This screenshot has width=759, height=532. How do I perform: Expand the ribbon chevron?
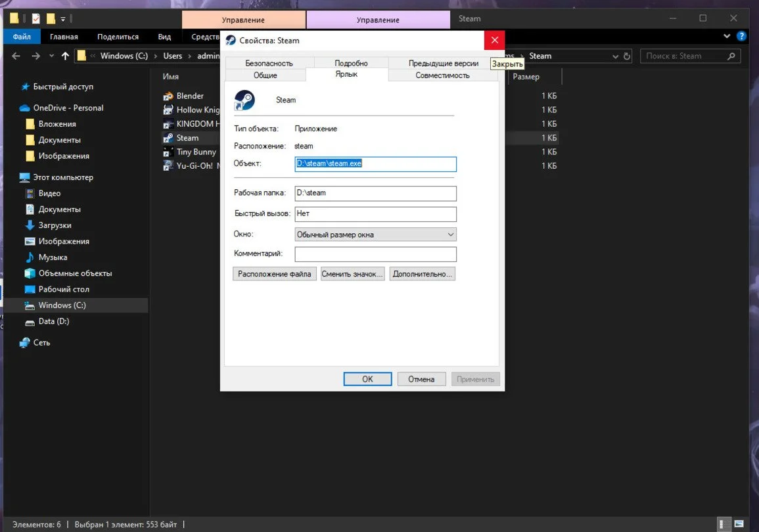pos(727,36)
